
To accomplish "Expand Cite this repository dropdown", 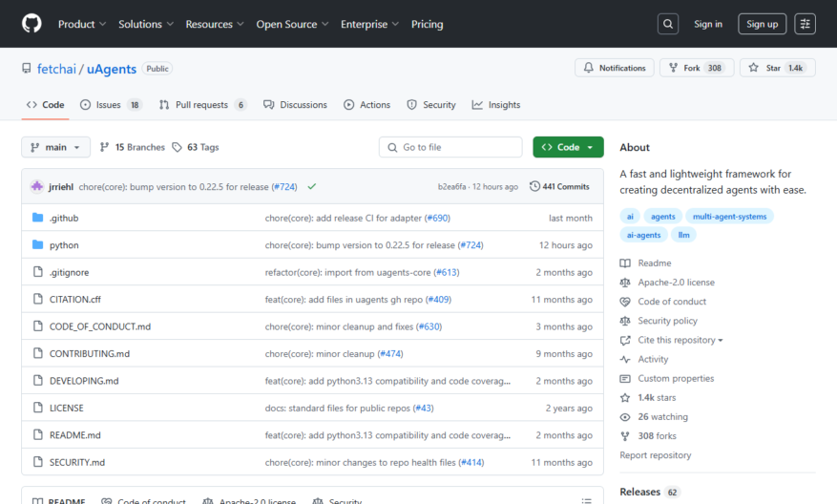I will (x=680, y=340).
